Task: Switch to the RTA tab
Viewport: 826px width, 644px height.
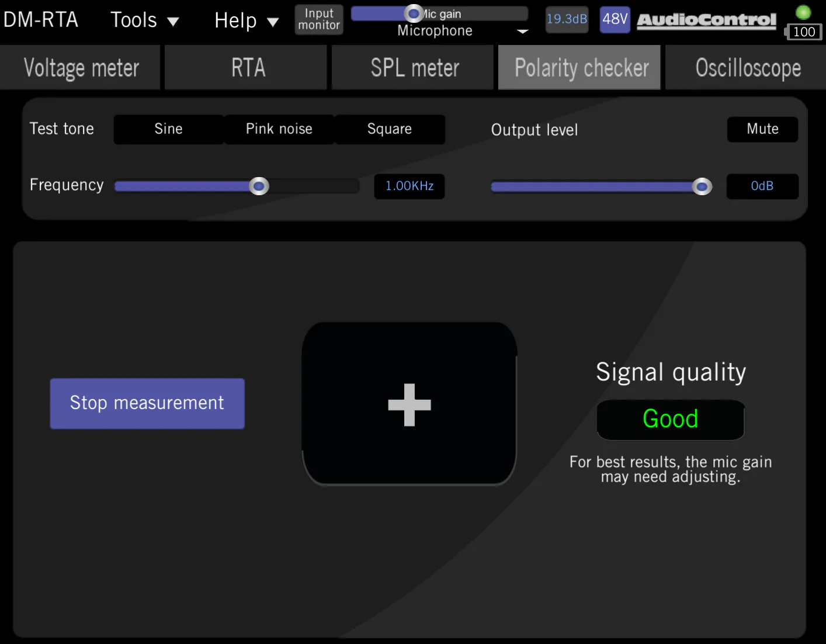Action: tap(245, 67)
